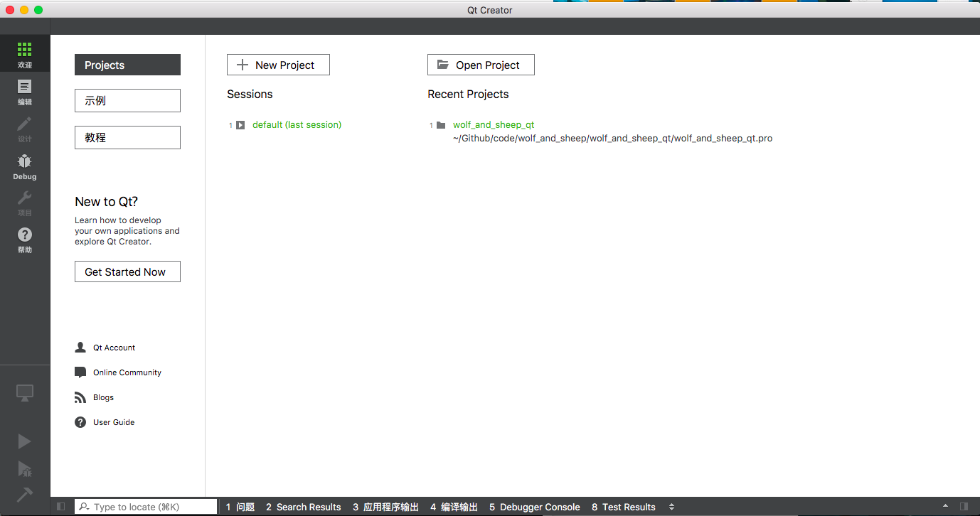Click the locator magnifier icon

point(84,507)
